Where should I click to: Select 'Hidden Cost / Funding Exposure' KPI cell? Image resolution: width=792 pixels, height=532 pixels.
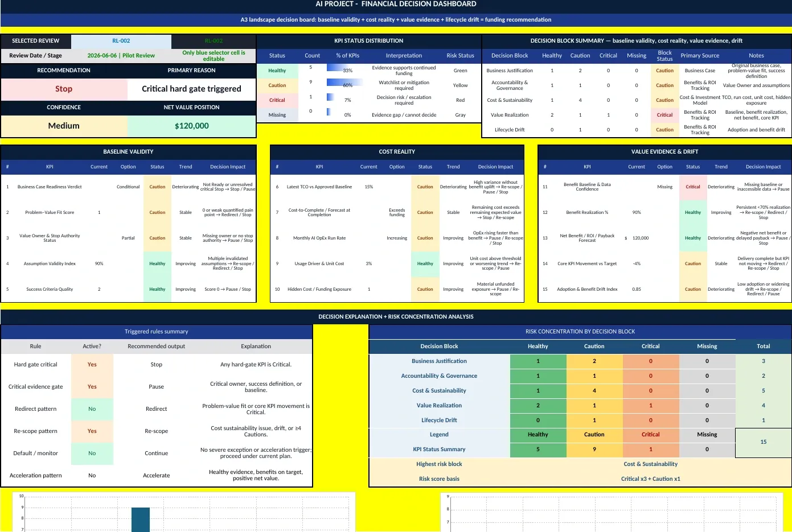coord(319,289)
